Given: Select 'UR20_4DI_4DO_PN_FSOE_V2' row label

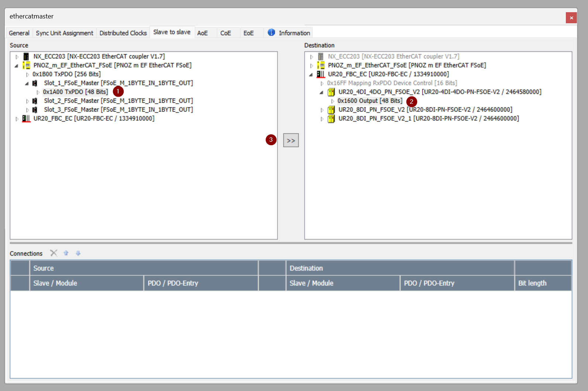Looking at the screenshot, I should pyautogui.click(x=440, y=92).
